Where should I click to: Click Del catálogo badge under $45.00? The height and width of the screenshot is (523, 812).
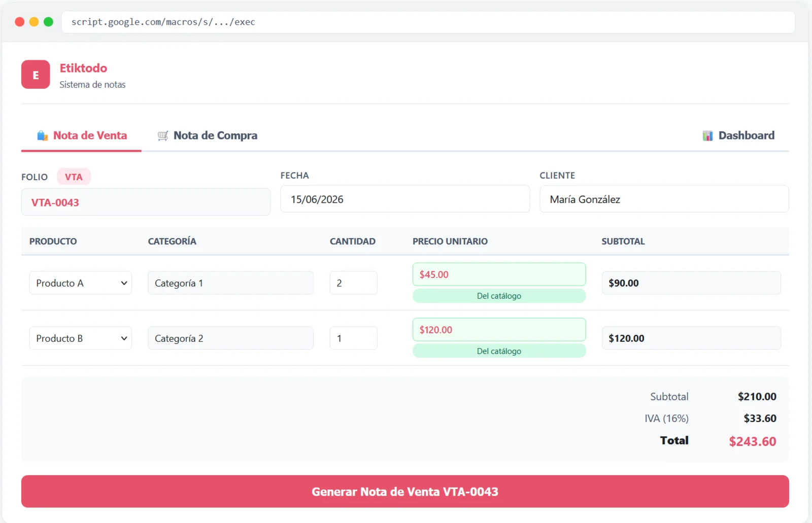(x=499, y=296)
